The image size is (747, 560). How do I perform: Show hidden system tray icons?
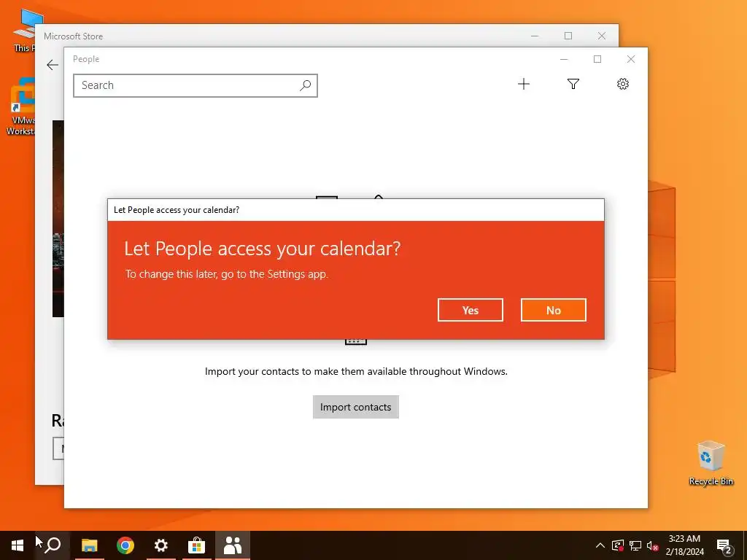click(x=600, y=545)
